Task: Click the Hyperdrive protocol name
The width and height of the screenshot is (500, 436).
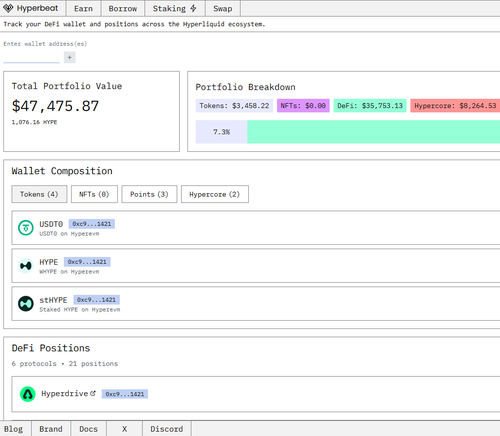Action: [64, 394]
